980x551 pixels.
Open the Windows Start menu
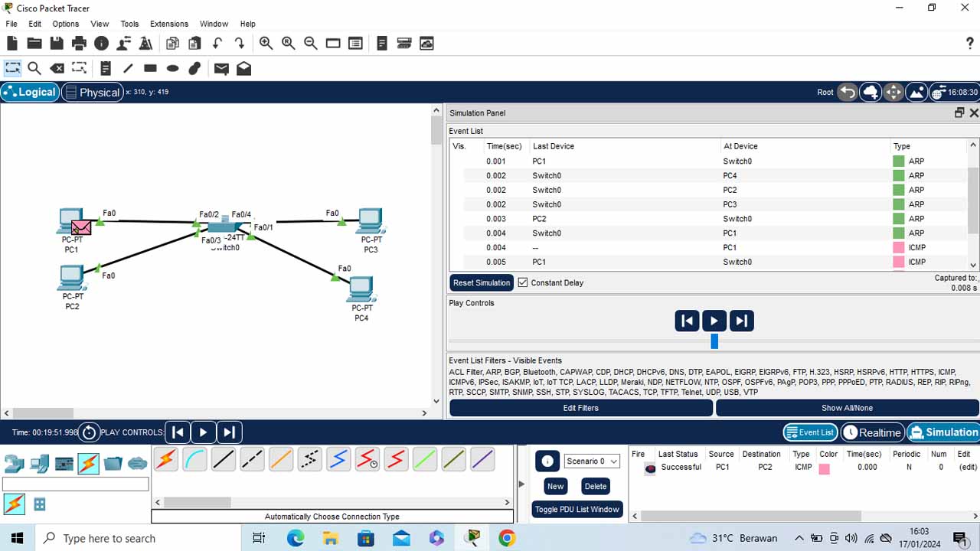(17, 538)
